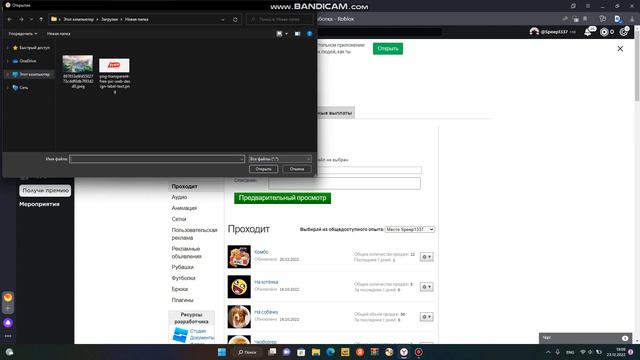Image resolution: width=640 pixels, height=360 pixels.
Task: Select Брюки in the category list
Action: click(x=180, y=289)
